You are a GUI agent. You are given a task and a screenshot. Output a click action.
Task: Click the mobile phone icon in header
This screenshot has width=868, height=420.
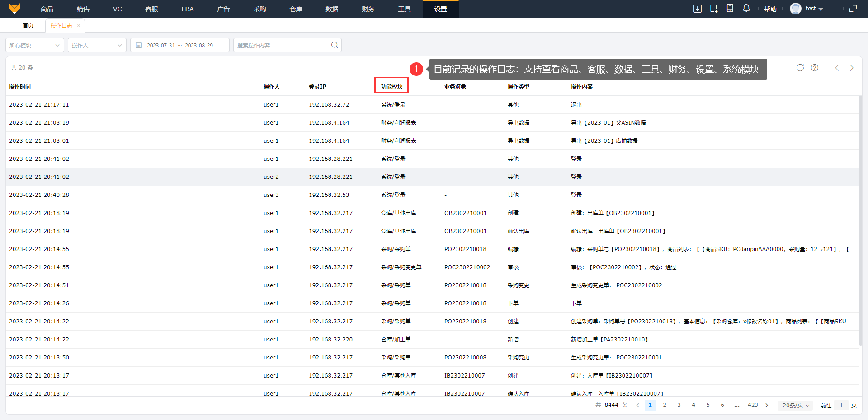[730, 9]
